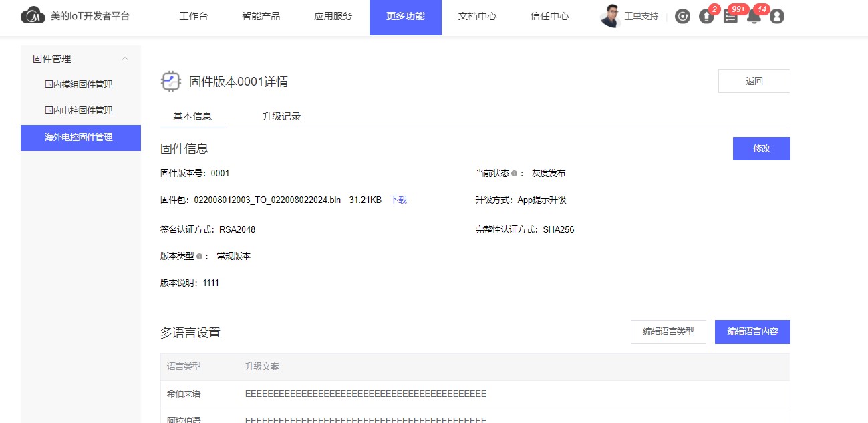Viewport: 868px width, 423px height.
Task: Click the firmware chip icon beside title
Action: pos(171,82)
